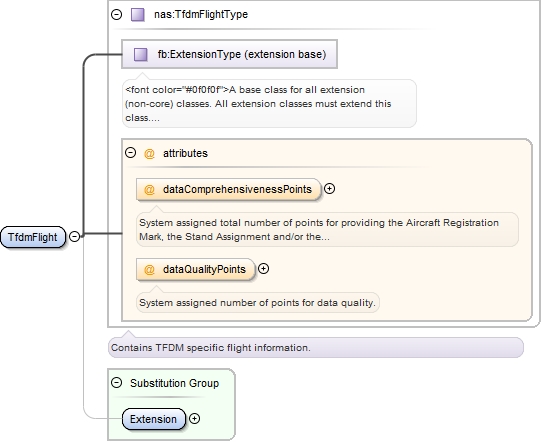Expand the dataComprehensivenessPoints attribute
542x442 pixels.
click(x=329, y=189)
